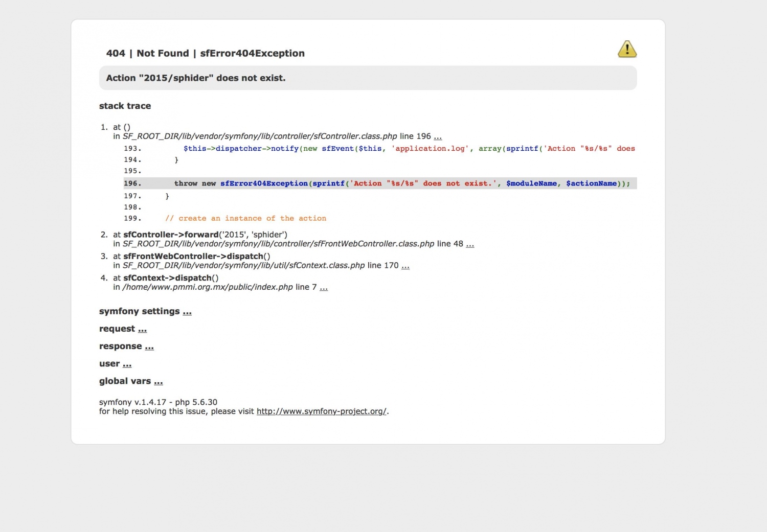Expand the user section
Viewport: 767px width, 532px height.
point(127,364)
